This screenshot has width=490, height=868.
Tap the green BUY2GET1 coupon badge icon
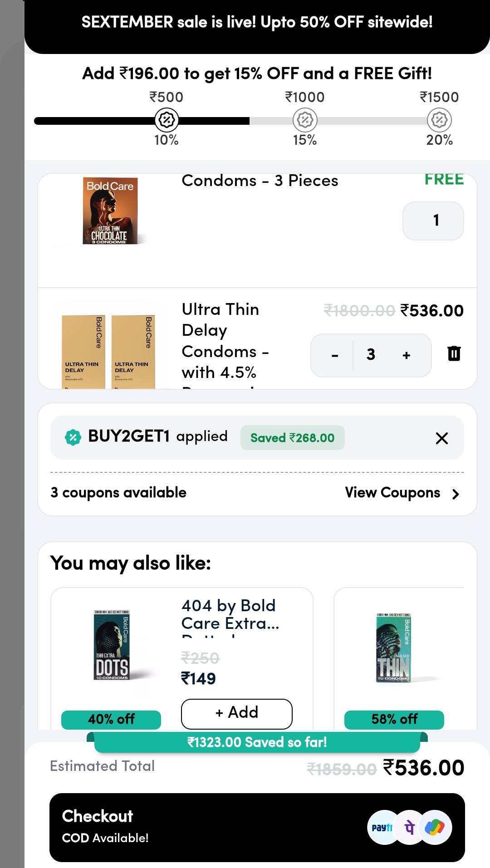point(73,437)
